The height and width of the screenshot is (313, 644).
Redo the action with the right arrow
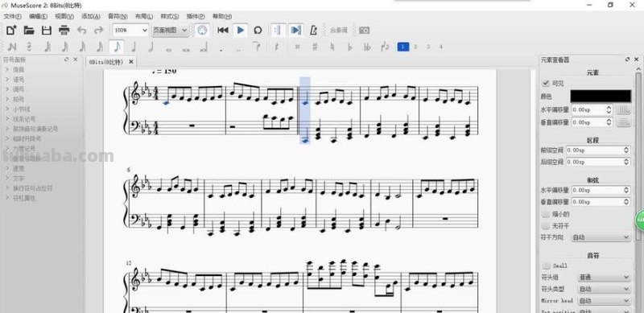(x=99, y=30)
